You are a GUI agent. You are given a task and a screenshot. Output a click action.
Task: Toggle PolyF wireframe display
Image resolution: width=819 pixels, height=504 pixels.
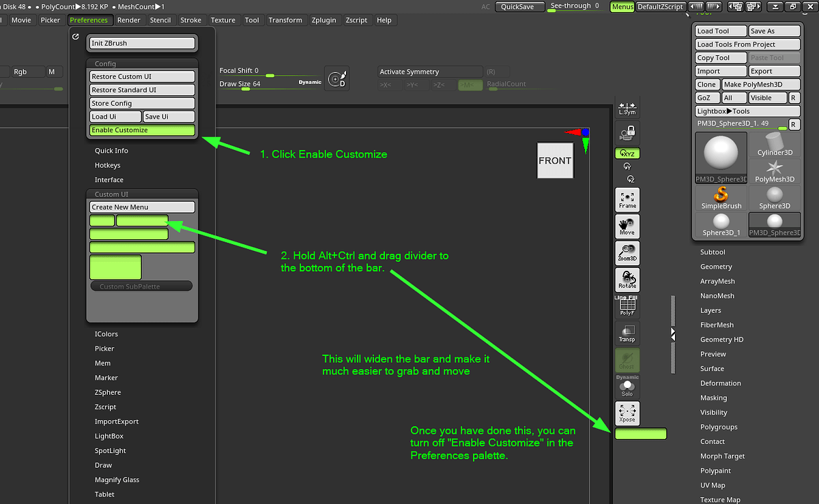click(x=627, y=307)
